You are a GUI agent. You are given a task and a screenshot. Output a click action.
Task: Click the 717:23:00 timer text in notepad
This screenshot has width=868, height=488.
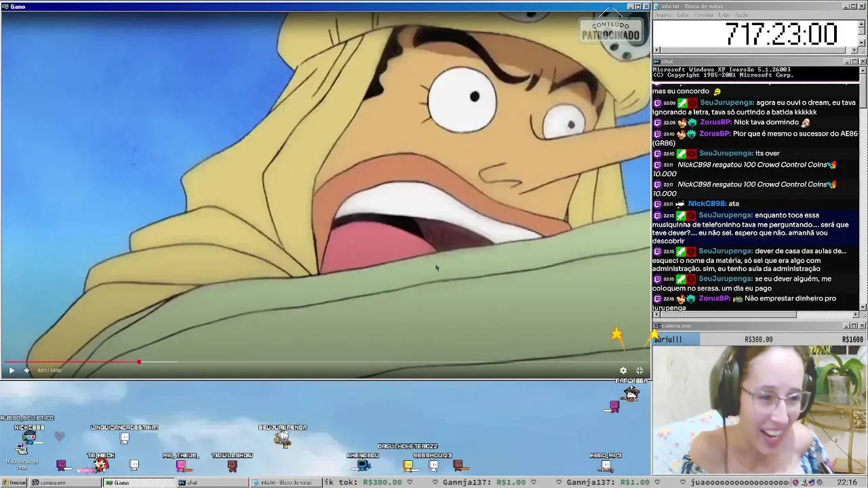tap(781, 34)
